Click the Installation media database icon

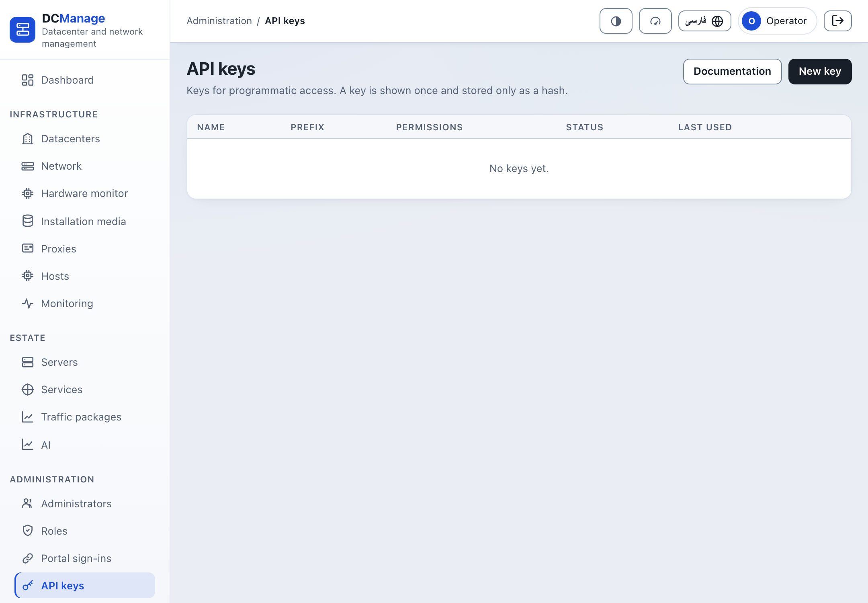(x=28, y=221)
